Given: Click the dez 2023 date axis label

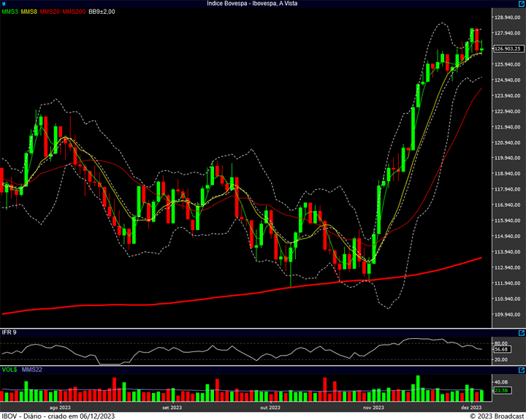Looking at the screenshot, I should pyautogui.click(x=470, y=407).
